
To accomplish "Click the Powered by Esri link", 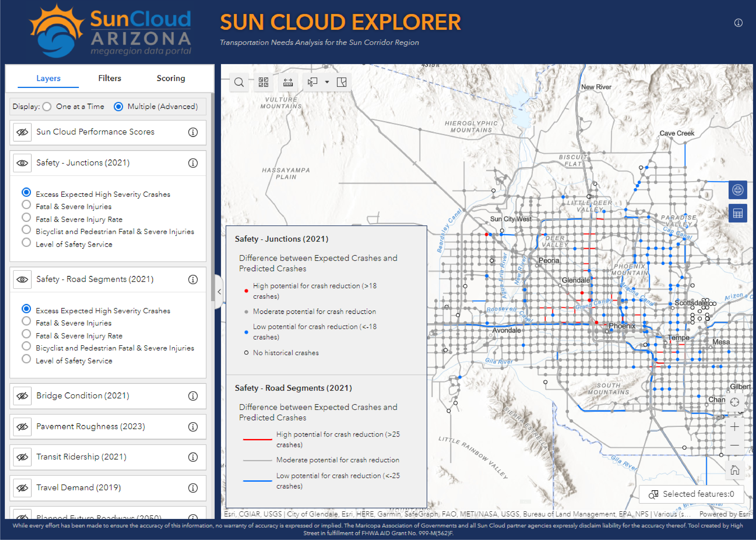I will (x=724, y=514).
